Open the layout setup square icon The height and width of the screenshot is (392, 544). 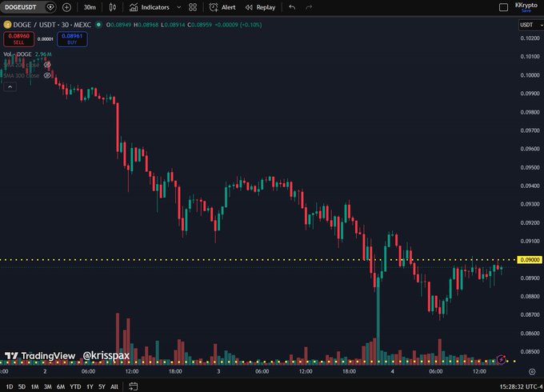[503, 7]
